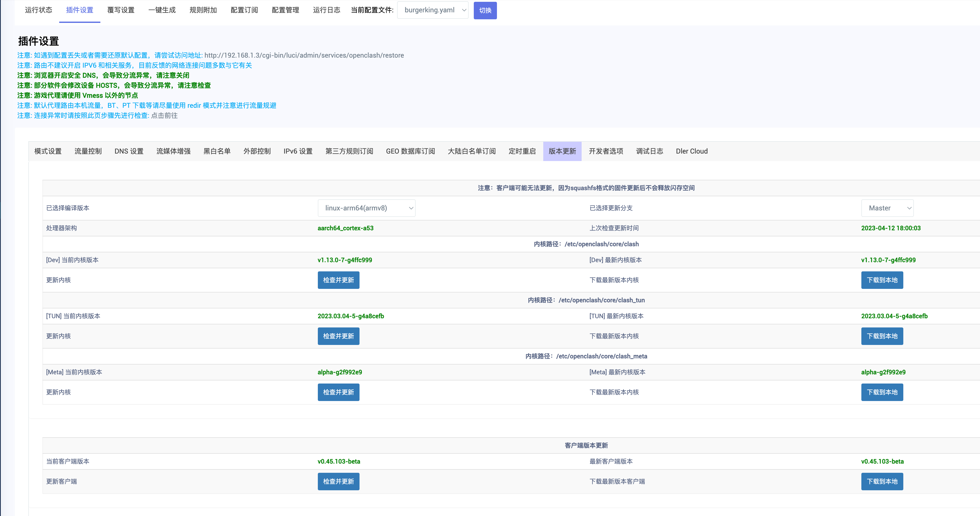Open 运行日志 tab
The width and height of the screenshot is (980, 516).
(x=326, y=10)
